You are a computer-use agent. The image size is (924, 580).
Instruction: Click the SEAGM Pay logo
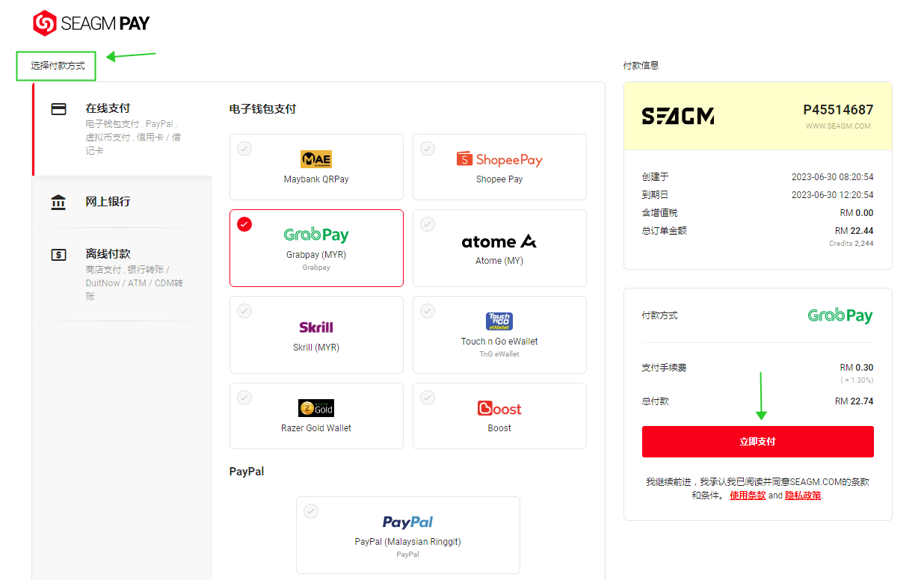[x=91, y=23]
